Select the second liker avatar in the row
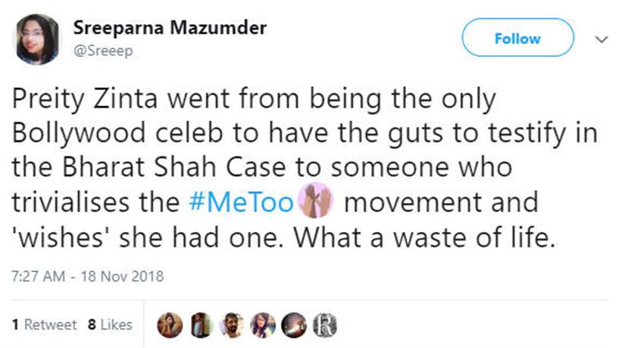The height and width of the screenshot is (348, 644). coord(199,324)
